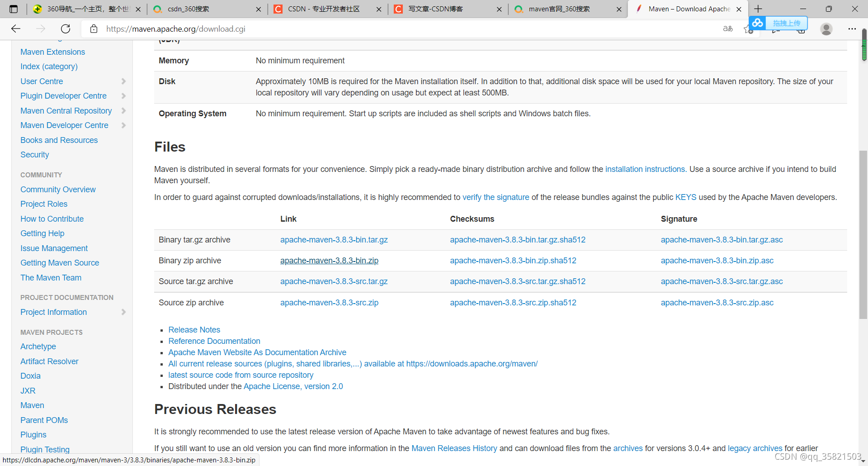Viewport: 868px width, 466px height.
Task: Open Issue Management link
Action: pyautogui.click(x=54, y=248)
